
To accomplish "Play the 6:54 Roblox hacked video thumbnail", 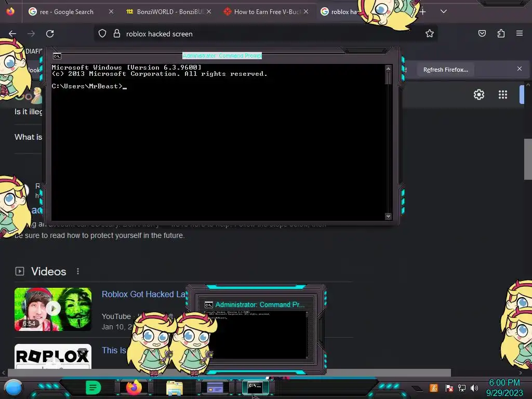I will [53, 309].
